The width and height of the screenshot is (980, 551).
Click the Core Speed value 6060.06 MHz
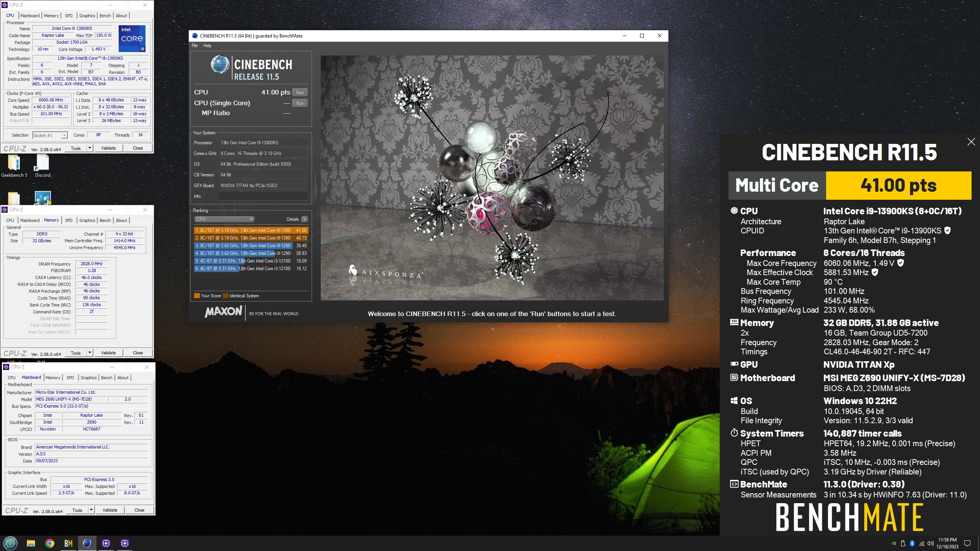pyautogui.click(x=51, y=100)
